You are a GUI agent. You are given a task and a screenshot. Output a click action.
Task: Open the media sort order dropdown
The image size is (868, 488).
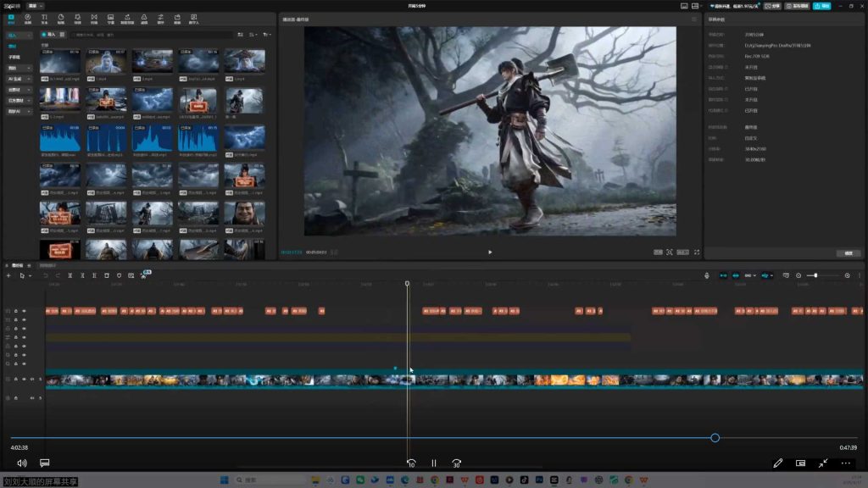pos(253,35)
